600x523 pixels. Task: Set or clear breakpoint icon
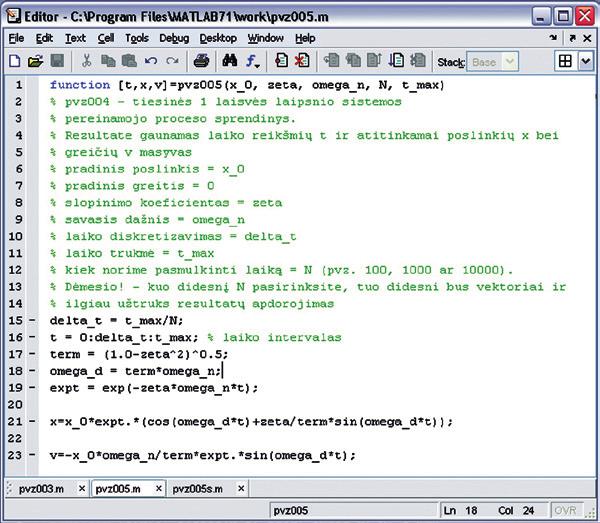point(282,61)
